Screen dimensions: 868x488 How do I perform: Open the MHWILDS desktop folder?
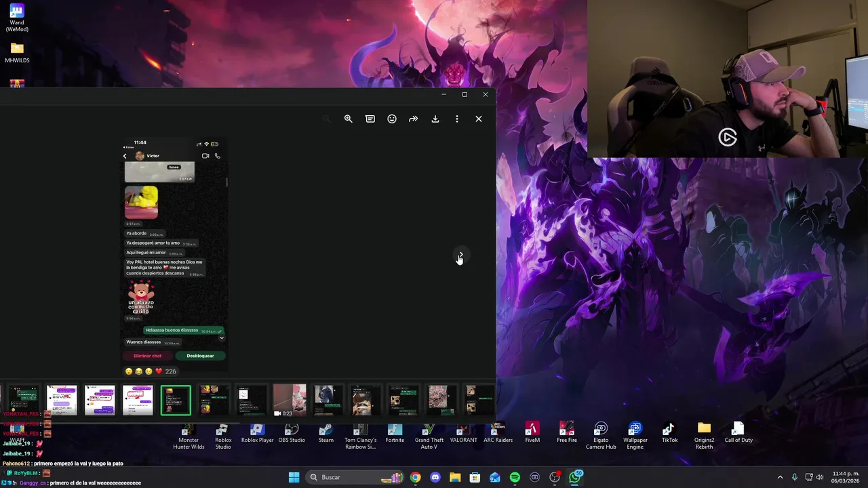[x=17, y=52]
